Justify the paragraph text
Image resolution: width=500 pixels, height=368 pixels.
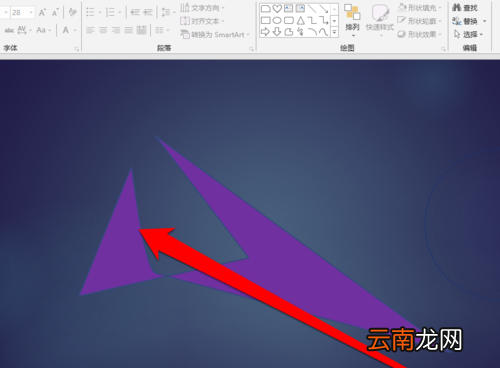129,30
